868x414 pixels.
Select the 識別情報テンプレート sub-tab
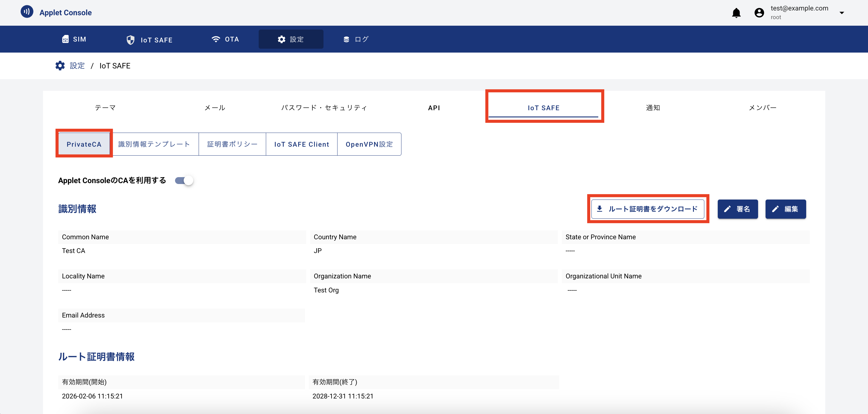(x=154, y=144)
